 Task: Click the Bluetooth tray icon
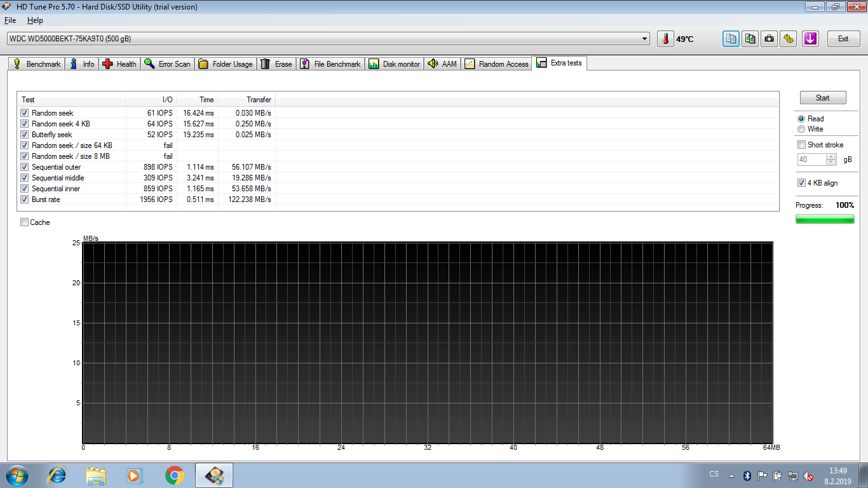tap(748, 476)
